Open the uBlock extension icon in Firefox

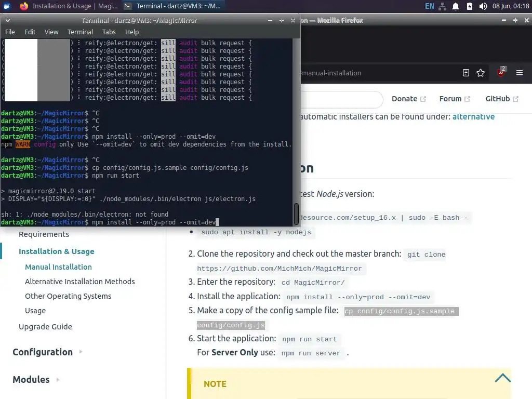pyautogui.click(x=501, y=72)
